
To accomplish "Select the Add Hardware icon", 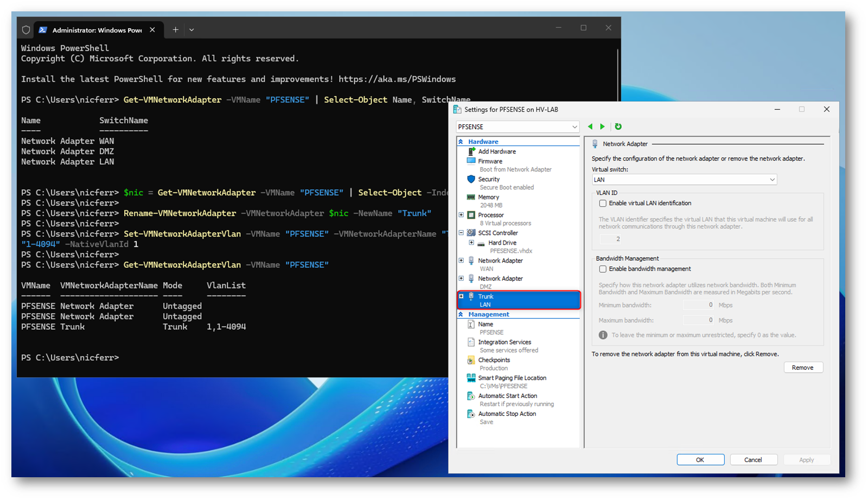I will click(471, 151).
